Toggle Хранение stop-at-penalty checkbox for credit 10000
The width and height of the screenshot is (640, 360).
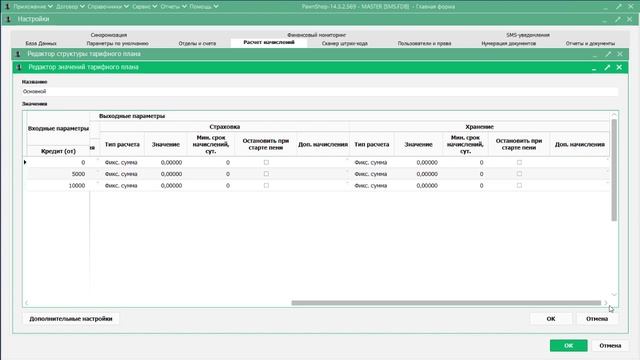519,185
